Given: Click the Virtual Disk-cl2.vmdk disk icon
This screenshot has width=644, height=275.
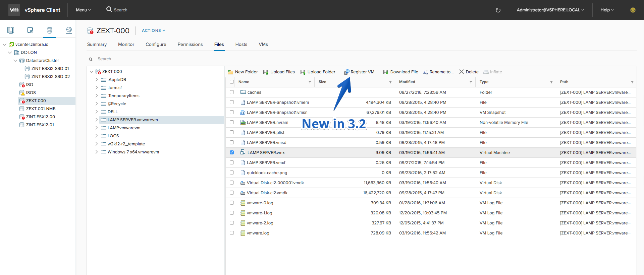Looking at the screenshot, I should [243, 193].
